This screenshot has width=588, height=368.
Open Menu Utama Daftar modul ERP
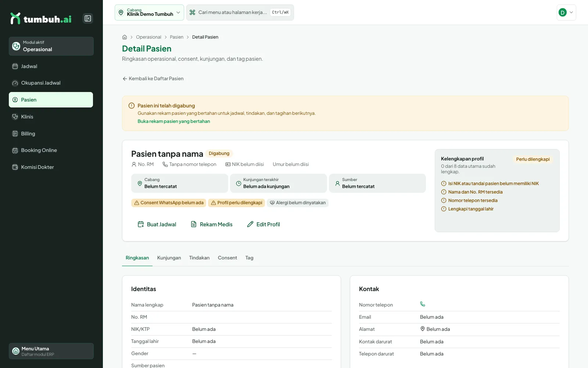point(51,351)
